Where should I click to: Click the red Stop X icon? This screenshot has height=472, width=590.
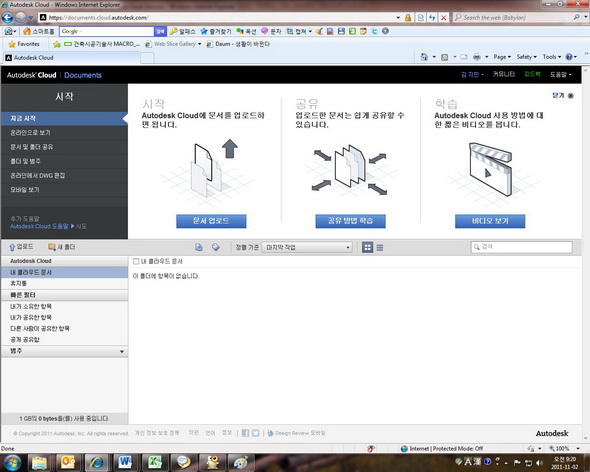click(x=444, y=17)
